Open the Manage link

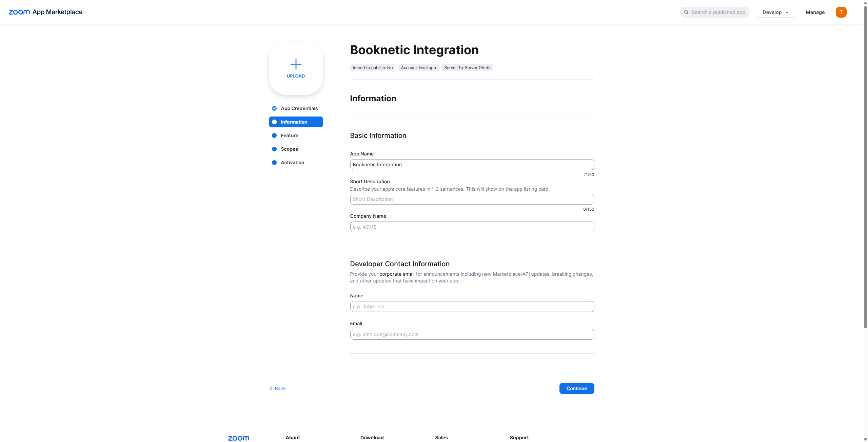pos(815,12)
